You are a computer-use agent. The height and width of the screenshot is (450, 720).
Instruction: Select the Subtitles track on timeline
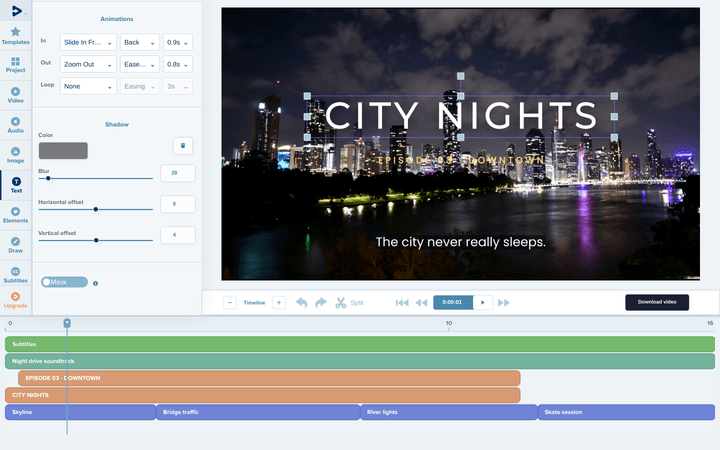[x=360, y=344]
